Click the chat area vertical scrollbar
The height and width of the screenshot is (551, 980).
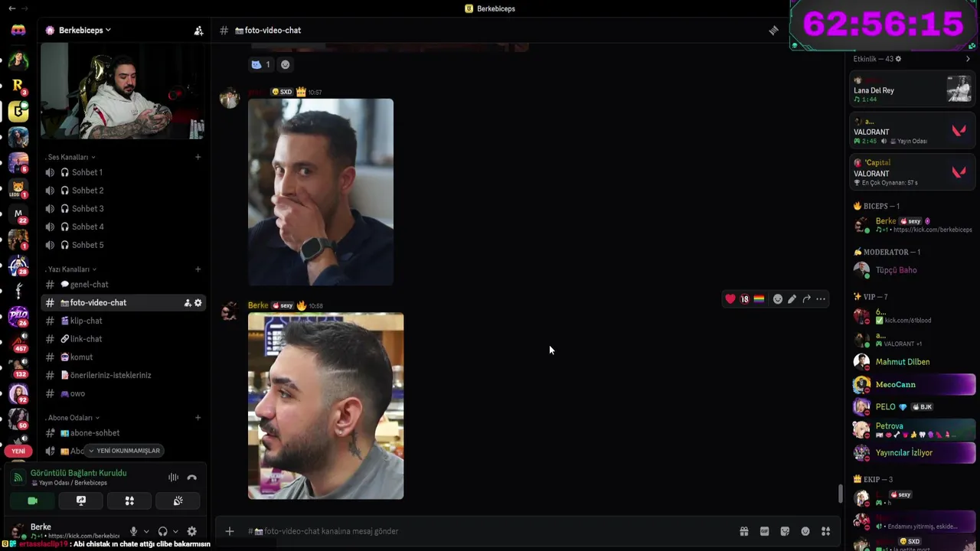pos(840,494)
